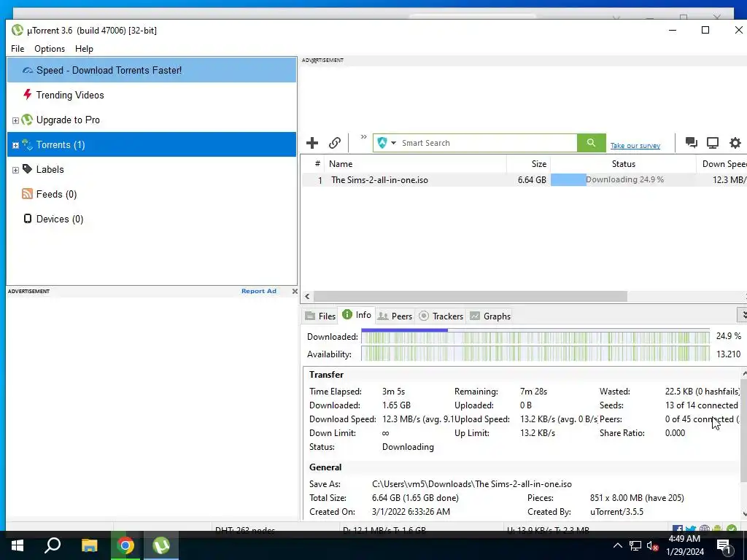Screen dimensions: 747x560
Task: Sort by the Name column header
Action: (x=415, y=164)
